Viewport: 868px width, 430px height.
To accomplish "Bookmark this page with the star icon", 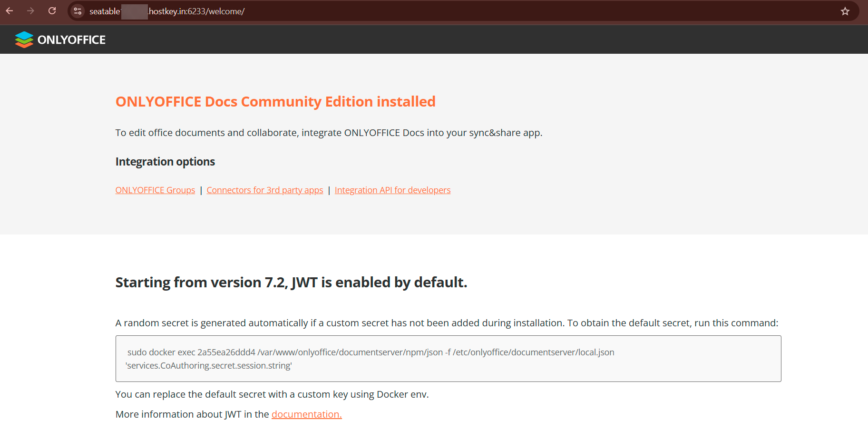I will pos(845,11).
